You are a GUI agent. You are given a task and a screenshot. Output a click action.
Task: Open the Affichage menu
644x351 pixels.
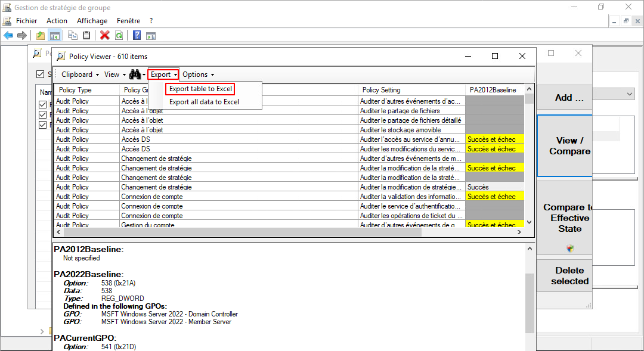[x=92, y=20]
